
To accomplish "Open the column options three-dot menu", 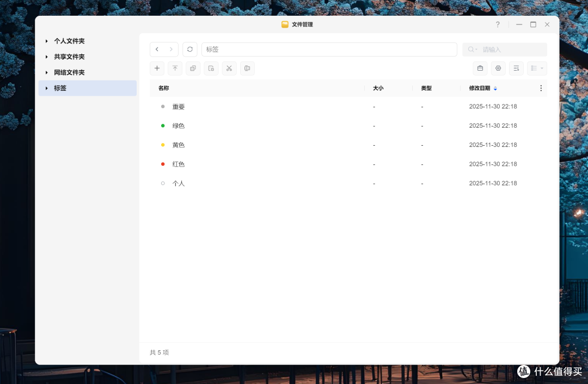I will [541, 89].
